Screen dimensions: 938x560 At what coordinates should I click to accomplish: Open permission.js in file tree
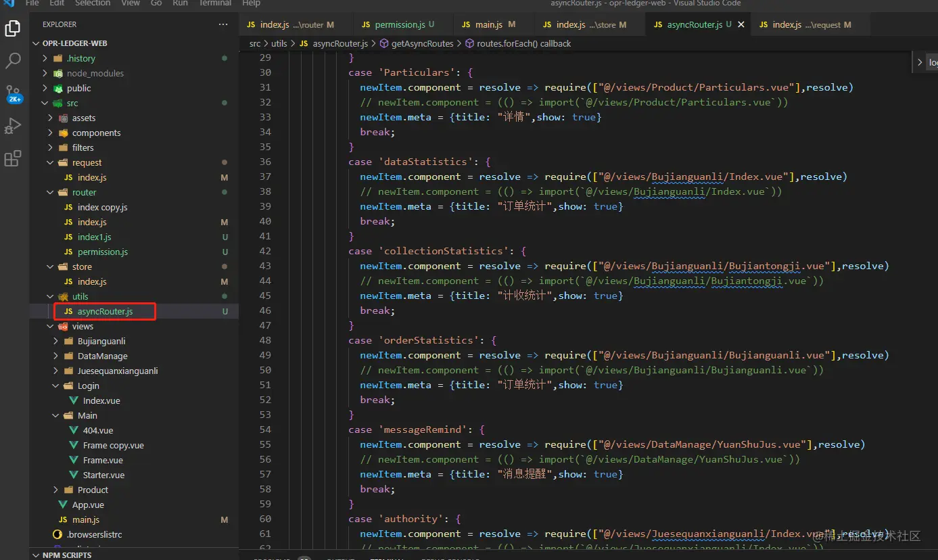134,252
